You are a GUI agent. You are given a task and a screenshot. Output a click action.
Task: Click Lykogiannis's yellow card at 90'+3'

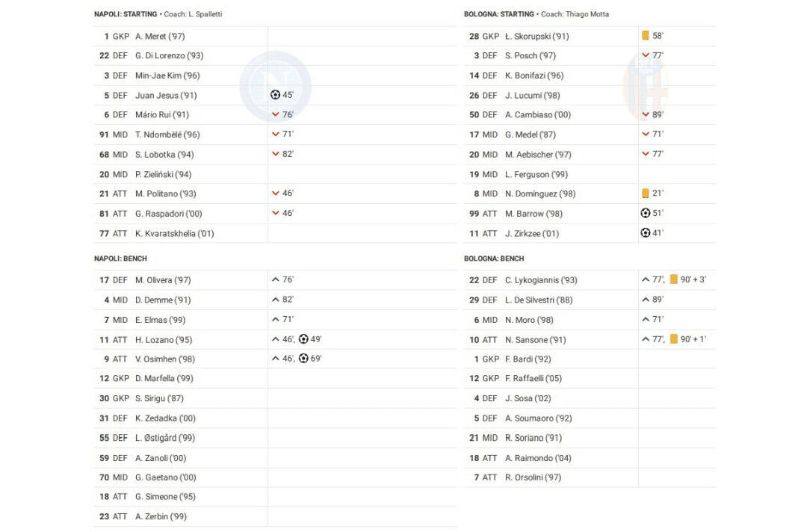[673, 279]
